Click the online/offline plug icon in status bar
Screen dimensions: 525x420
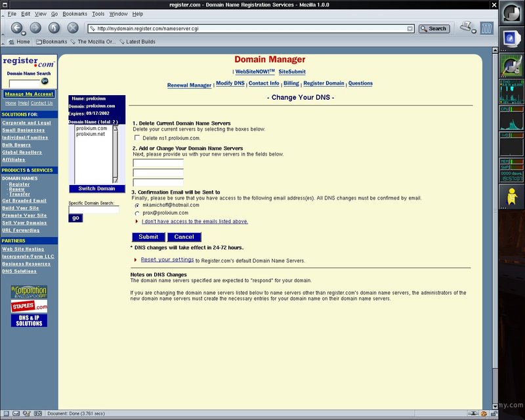tap(472, 413)
